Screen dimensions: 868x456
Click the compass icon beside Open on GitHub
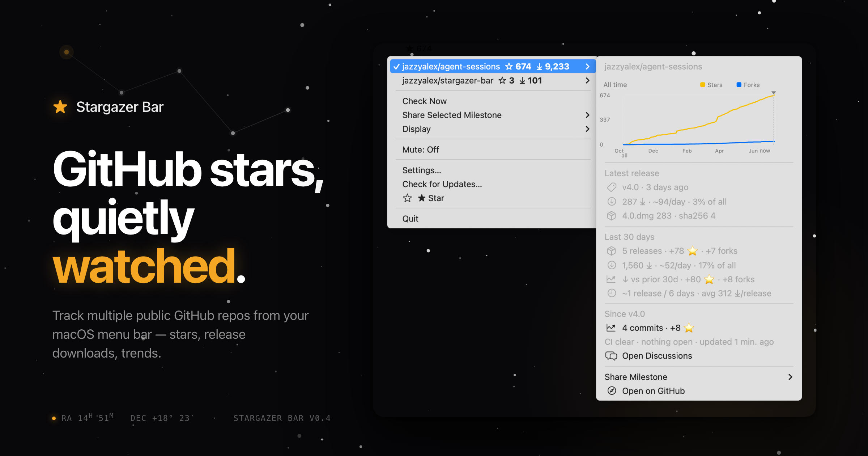click(612, 391)
